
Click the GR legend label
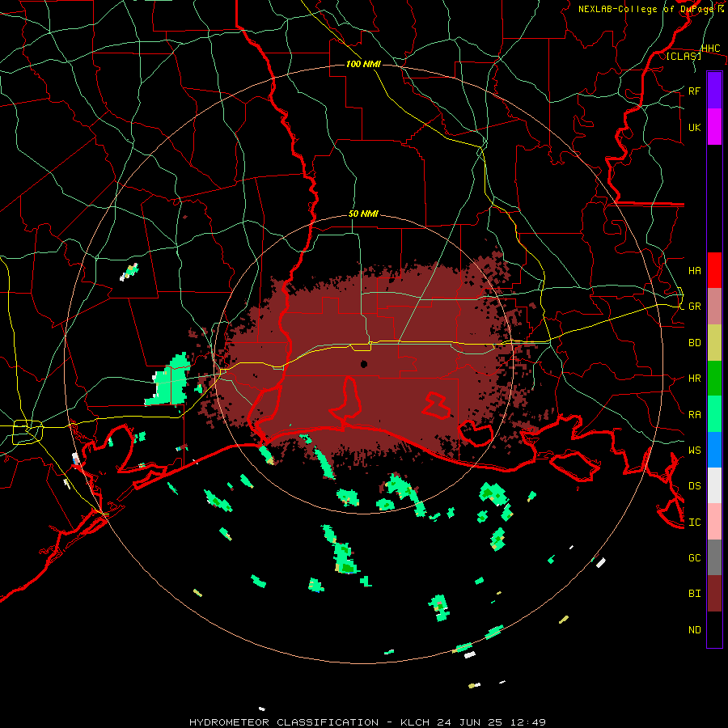pos(694,307)
